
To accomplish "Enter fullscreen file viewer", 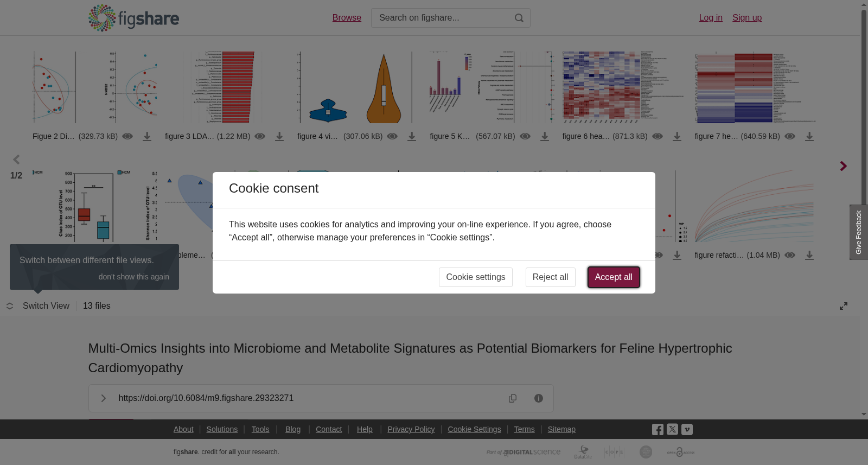I will (844, 306).
